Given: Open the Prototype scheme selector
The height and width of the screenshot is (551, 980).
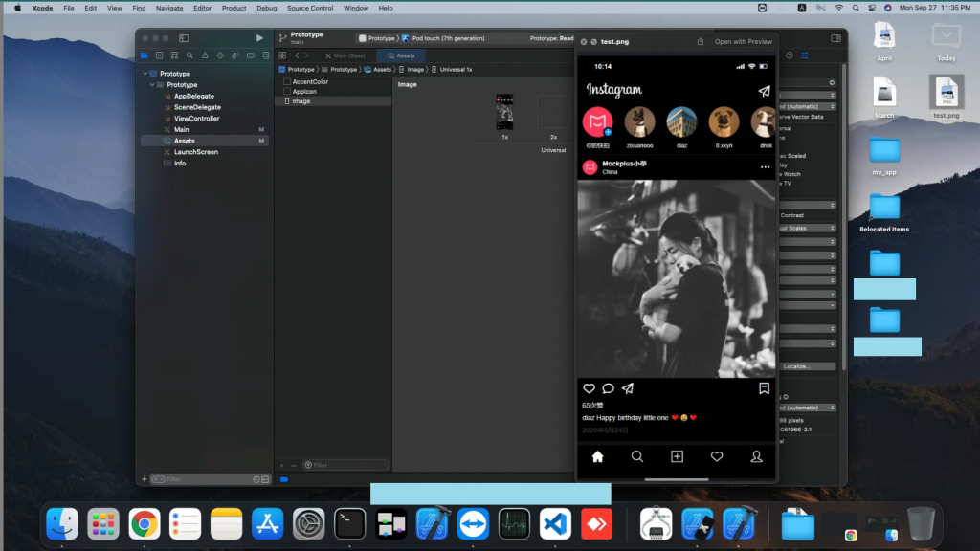Looking at the screenshot, I should pyautogui.click(x=377, y=38).
